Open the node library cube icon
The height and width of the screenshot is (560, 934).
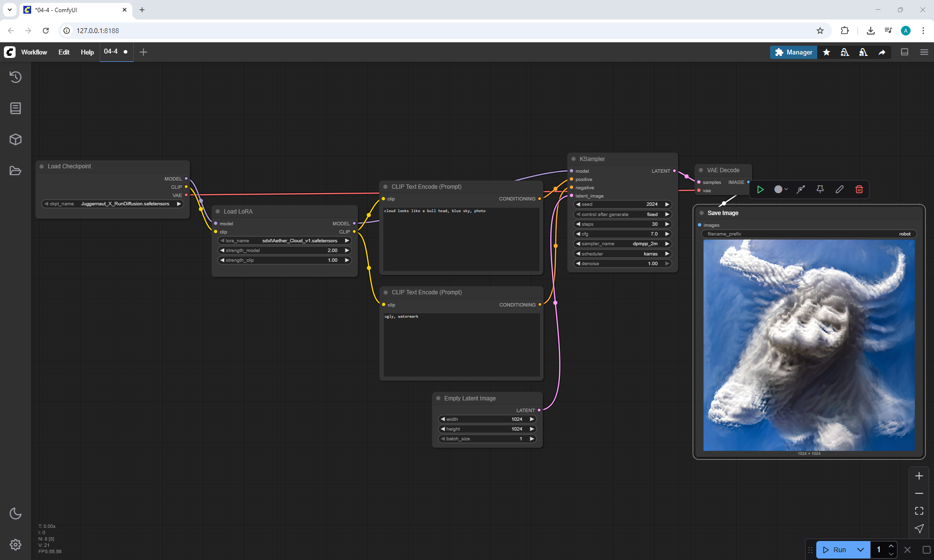[16, 140]
